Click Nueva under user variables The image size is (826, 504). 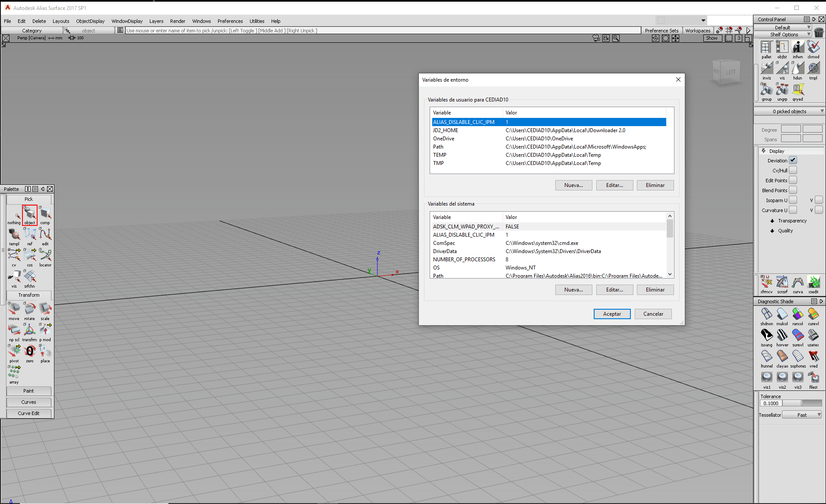[573, 185]
